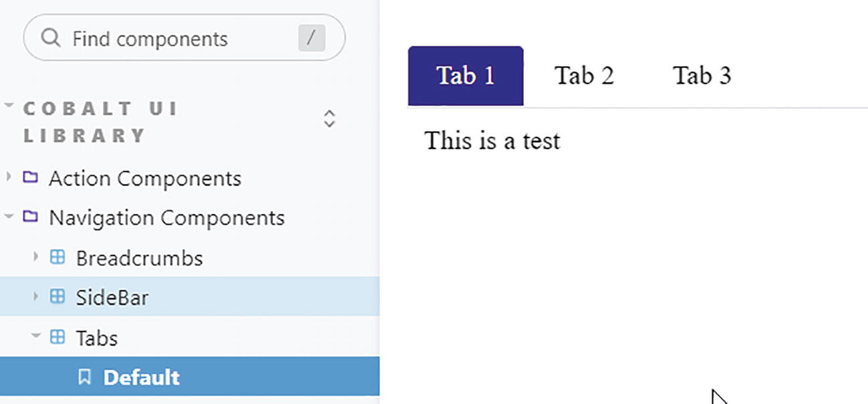Click the Action Components folder icon
The width and height of the screenshot is (868, 404).
click(30, 178)
